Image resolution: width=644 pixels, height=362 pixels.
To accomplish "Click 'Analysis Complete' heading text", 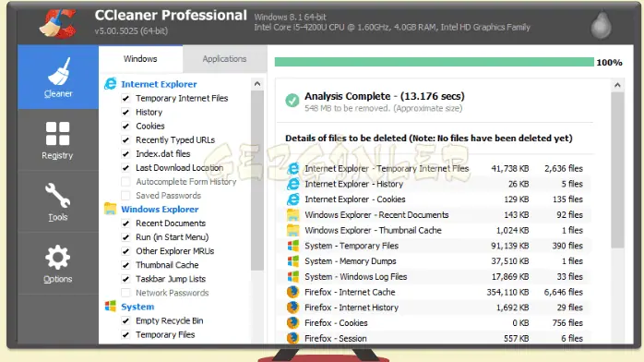I will click(x=348, y=96).
